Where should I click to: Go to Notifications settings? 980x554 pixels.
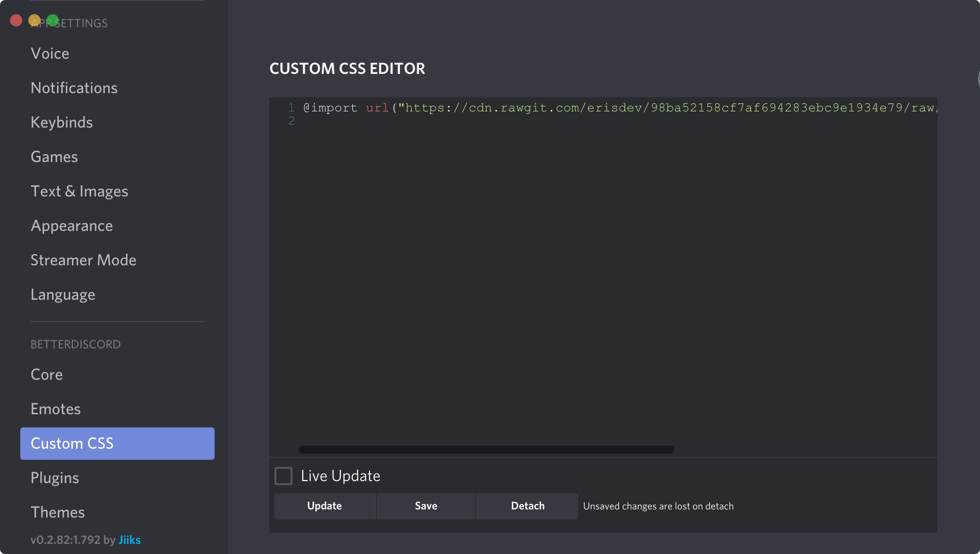(x=117, y=88)
